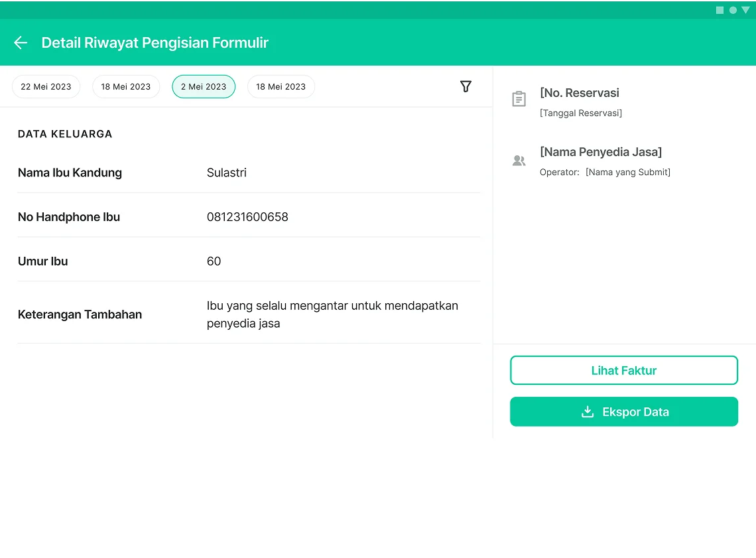
Task: Select the 22 Mei 2023 date chip
Action: click(x=46, y=87)
